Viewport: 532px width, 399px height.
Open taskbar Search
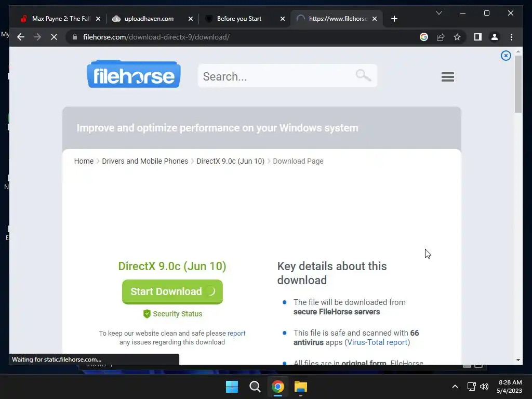(x=255, y=387)
